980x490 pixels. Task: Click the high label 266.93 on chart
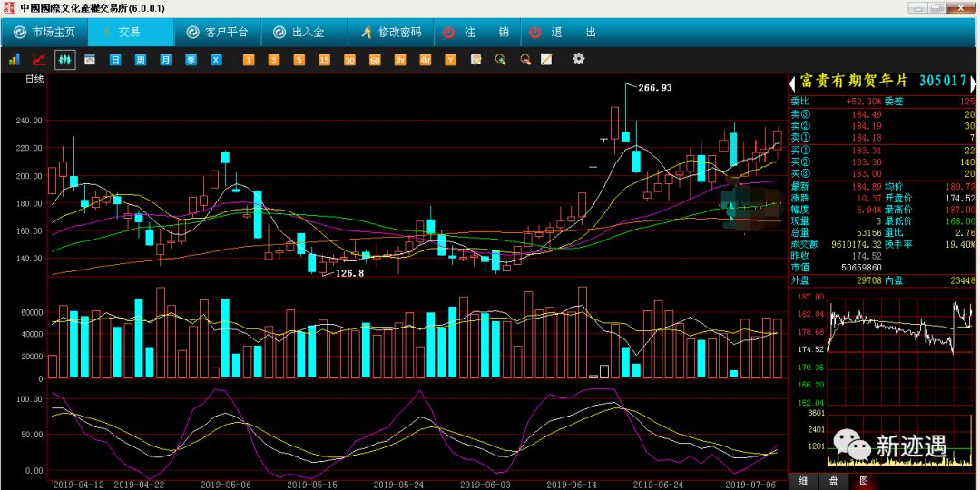[x=655, y=88]
